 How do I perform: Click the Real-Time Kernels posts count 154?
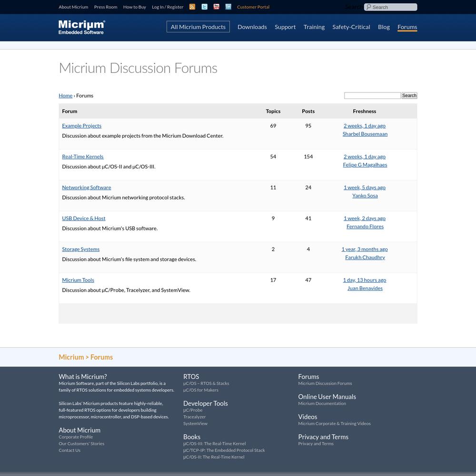coord(308,157)
